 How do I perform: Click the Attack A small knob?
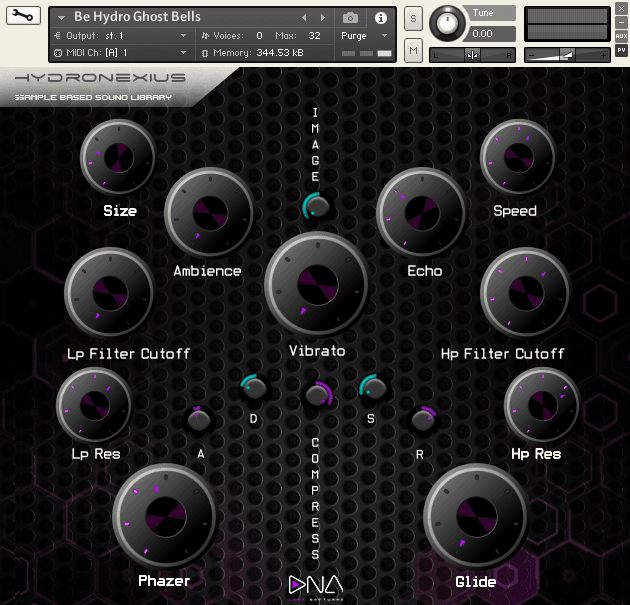(x=198, y=420)
